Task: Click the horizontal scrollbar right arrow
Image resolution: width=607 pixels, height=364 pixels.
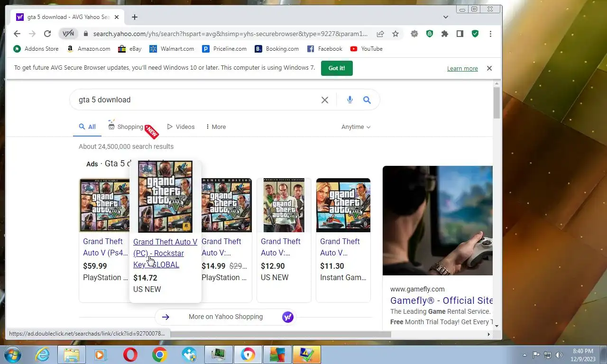Action: [489, 334]
